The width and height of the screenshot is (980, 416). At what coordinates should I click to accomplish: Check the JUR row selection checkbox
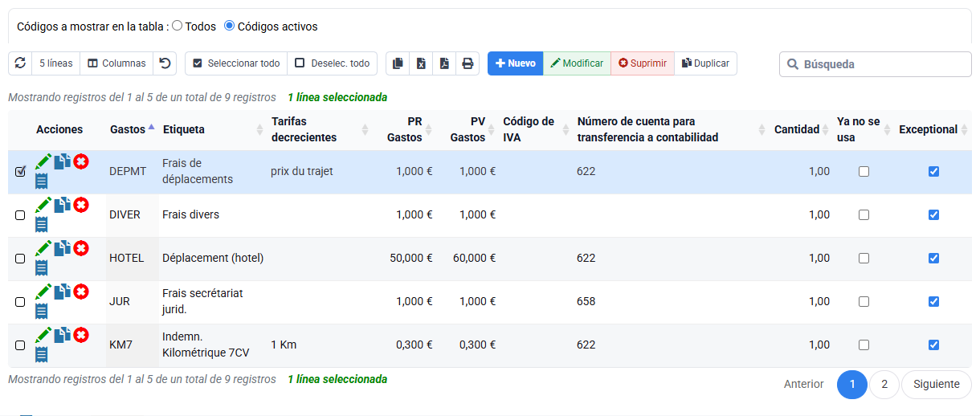tap(21, 302)
